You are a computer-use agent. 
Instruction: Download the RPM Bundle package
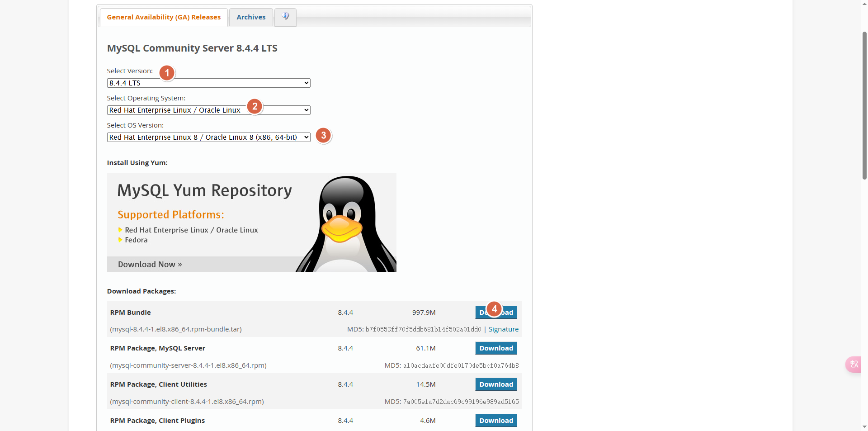(496, 313)
